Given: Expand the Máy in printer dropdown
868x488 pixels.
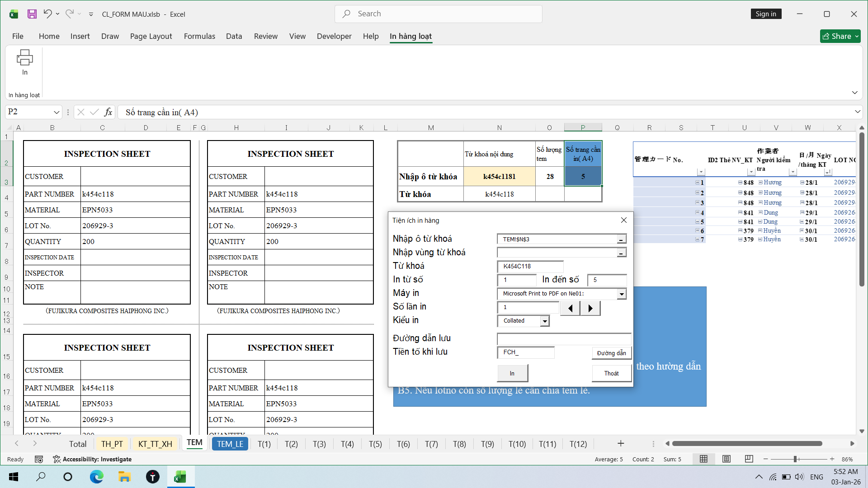Looking at the screenshot, I should 622,294.
